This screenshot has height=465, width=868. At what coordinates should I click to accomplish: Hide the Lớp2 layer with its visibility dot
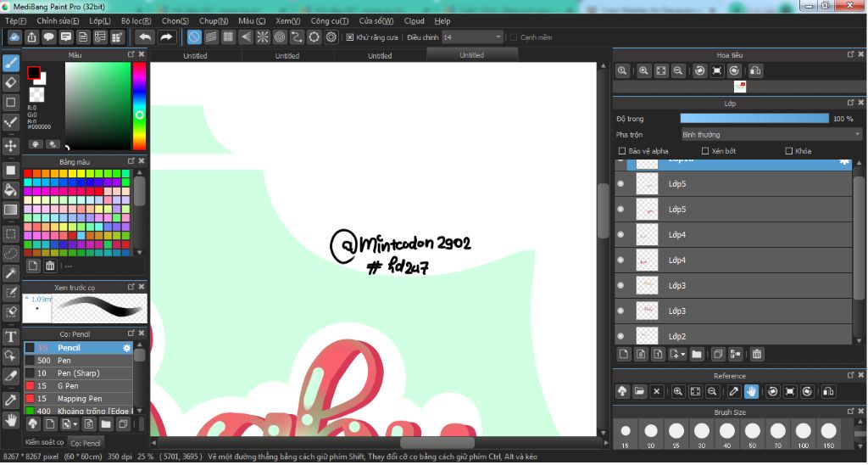[x=620, y=336]
